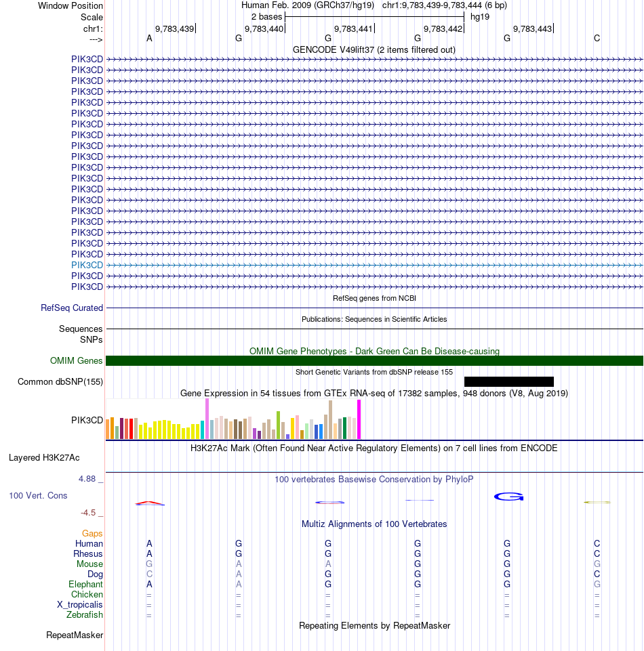
Task: Click the Common dbSNP(155) label
Action: pos(60,382)
